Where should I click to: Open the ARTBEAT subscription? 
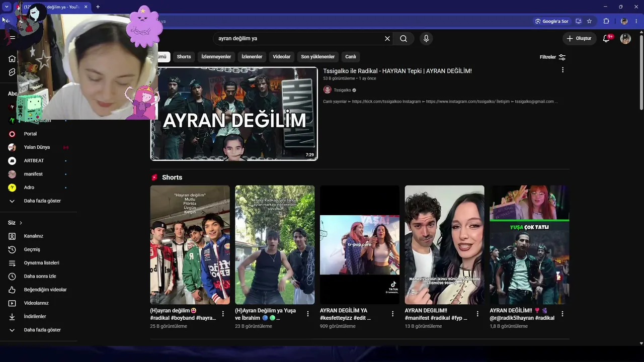38,161
